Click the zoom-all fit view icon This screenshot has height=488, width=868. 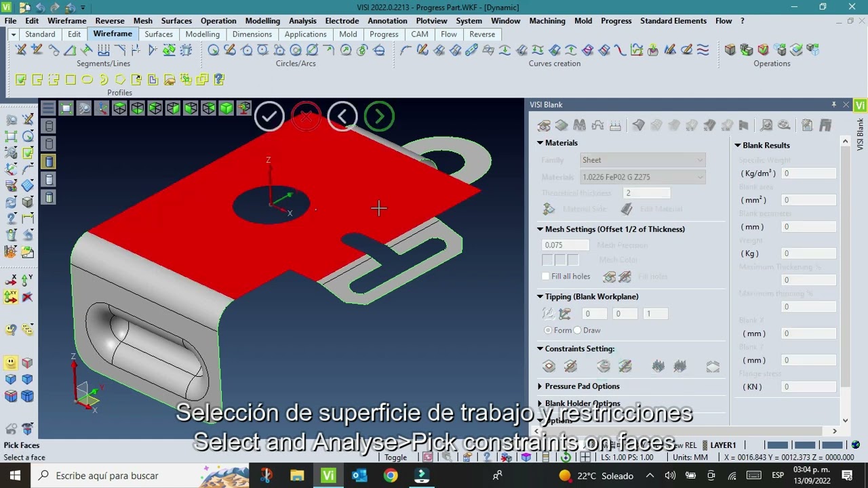(66, 108)
